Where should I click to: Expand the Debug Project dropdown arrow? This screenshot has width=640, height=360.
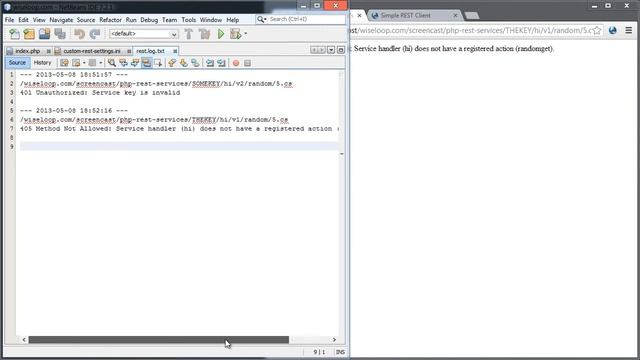245,34
